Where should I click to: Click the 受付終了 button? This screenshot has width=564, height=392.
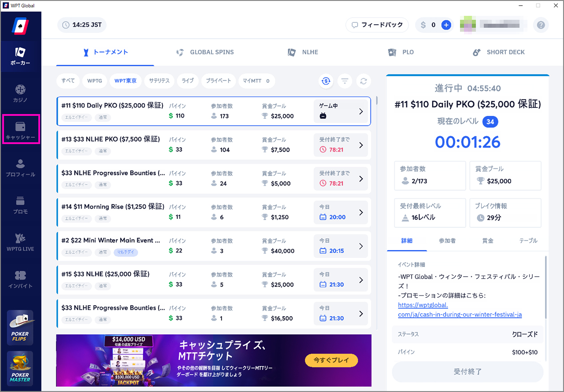[x=468, y=372]
